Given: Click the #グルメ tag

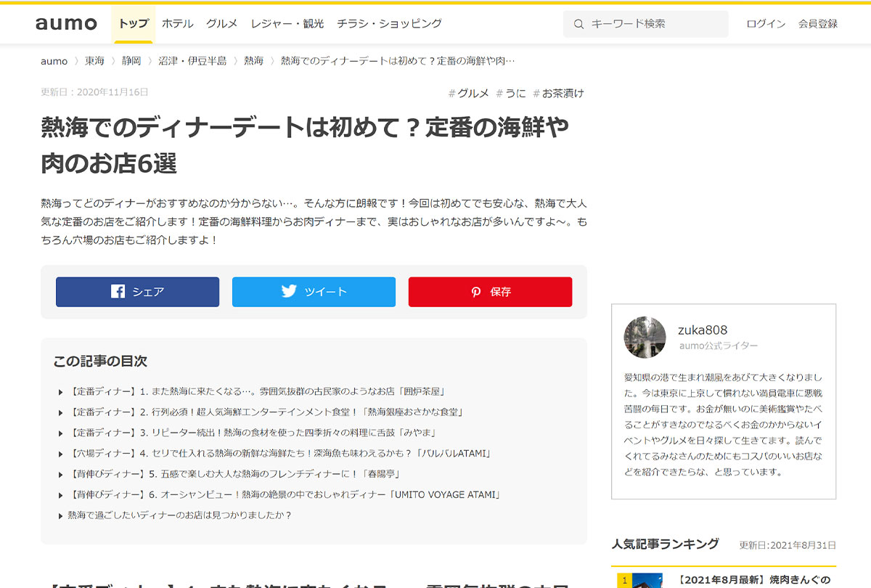Looking at the screenshot, I should [469, 93].
